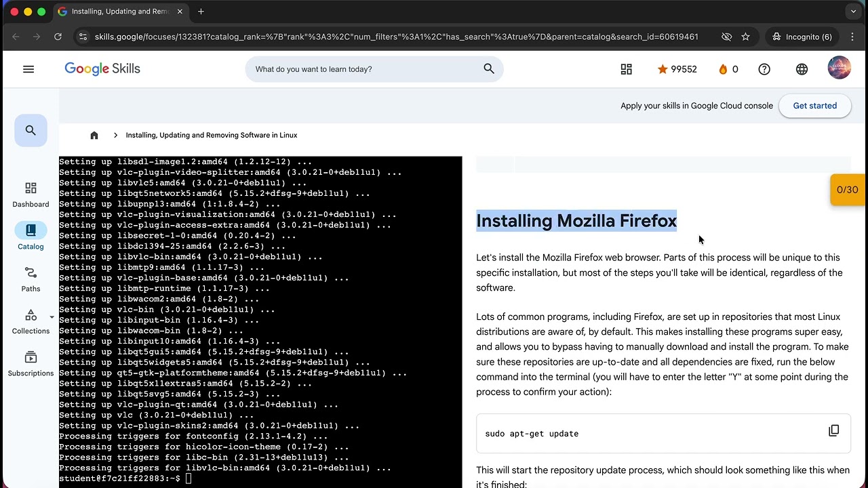Open Subscriptions in the sidebar

pos(31,364)
